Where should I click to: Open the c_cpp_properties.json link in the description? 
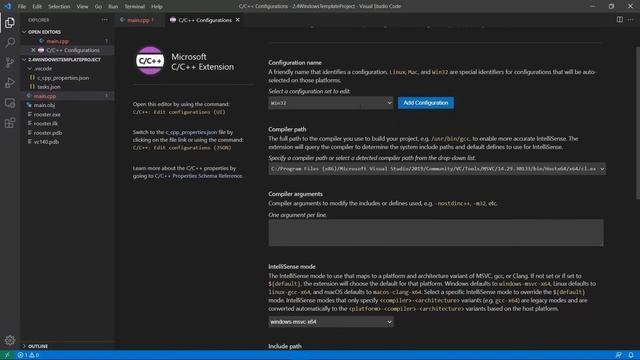[x=191, y=132]
